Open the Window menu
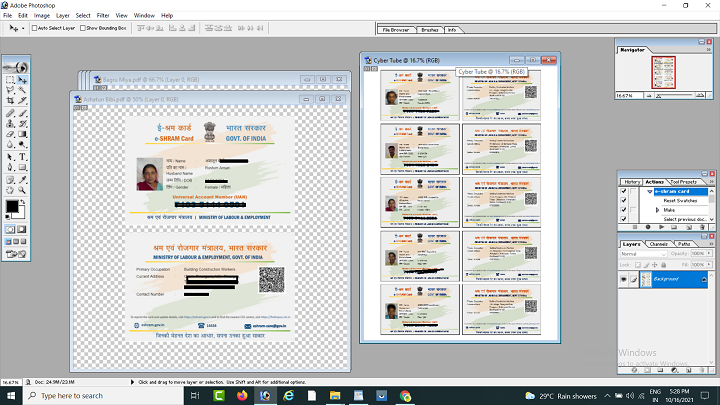This screenshot has width=720, height=405. pyautogui.click(x=144, y=16)
